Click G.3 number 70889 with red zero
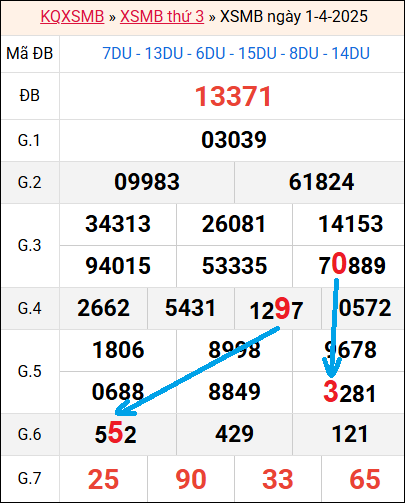Viewport: 405px width, 503px height. [x=352, y=265]
